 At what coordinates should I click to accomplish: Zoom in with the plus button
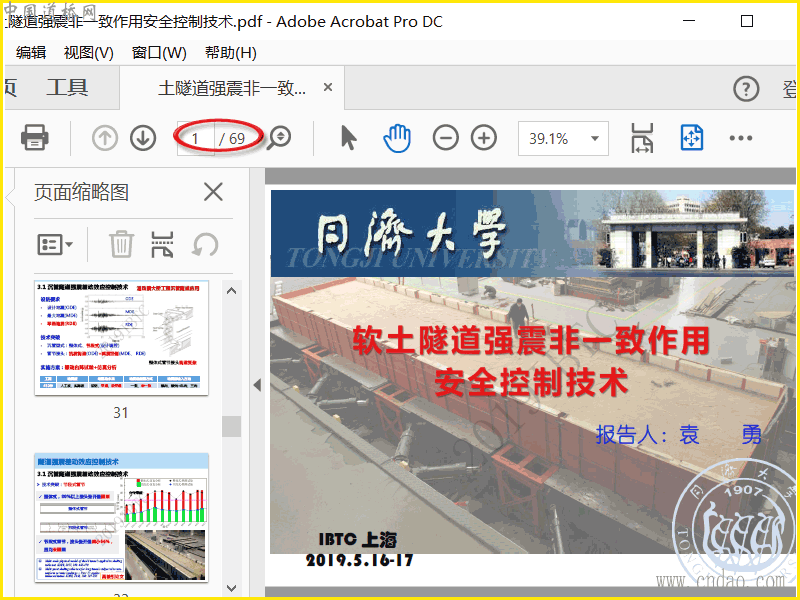(x=484, y=138)
